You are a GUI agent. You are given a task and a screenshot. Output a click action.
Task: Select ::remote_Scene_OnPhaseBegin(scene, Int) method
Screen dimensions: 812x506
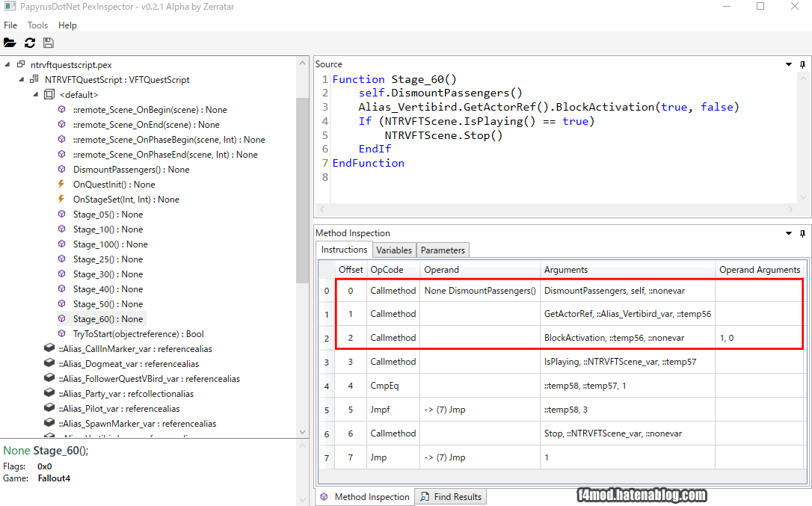(169, 139)
